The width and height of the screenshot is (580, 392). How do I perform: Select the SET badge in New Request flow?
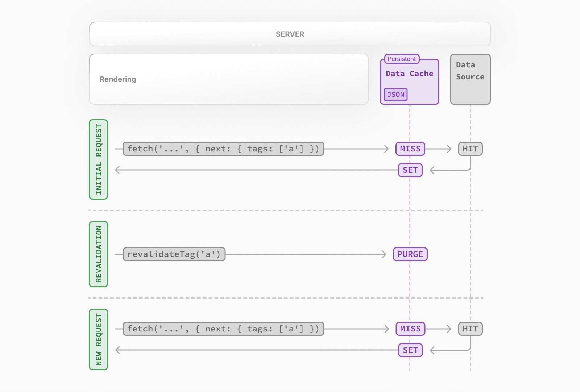[x=410, y=350]
